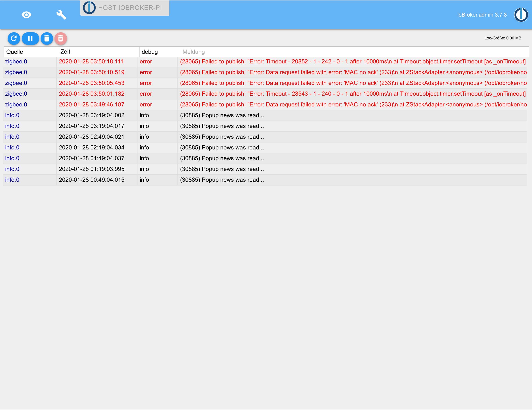Select the Timeout 28543 error message row
Screen dimensions: 532x410
(352, 94)
